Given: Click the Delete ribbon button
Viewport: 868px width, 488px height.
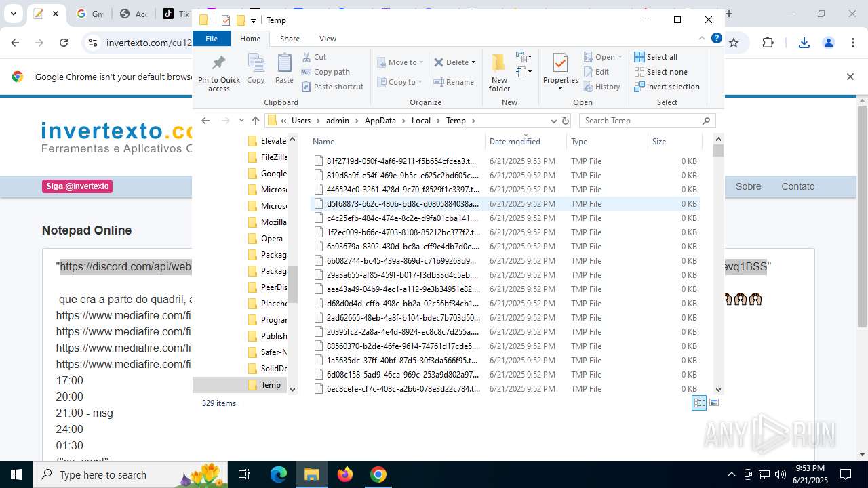Looking at the screenshot, I should pos(451,62).
